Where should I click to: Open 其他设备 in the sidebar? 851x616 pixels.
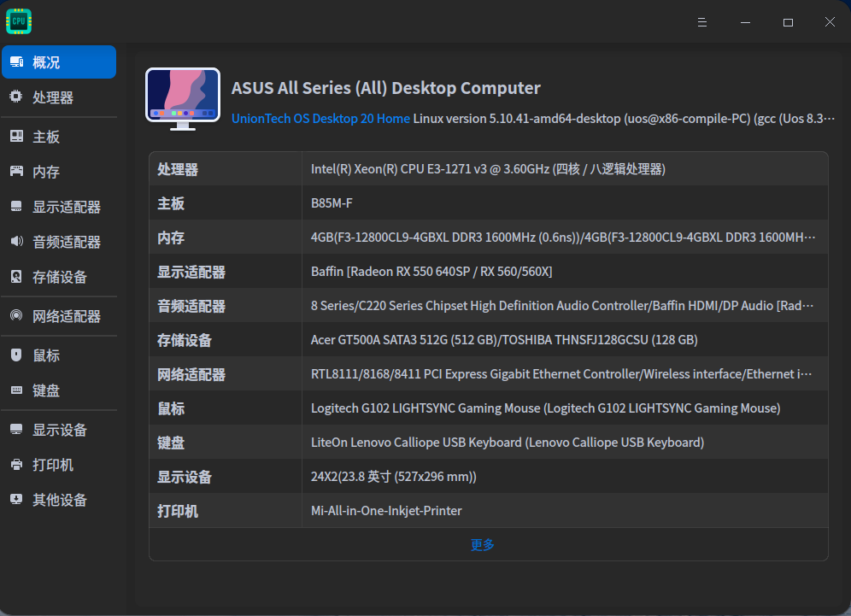point(59,500)
